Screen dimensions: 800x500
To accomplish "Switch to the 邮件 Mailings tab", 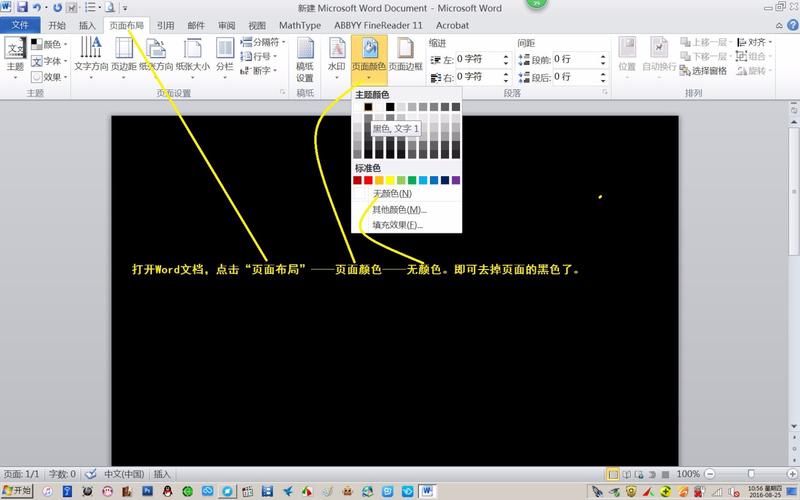I will (x=196, y=25).
